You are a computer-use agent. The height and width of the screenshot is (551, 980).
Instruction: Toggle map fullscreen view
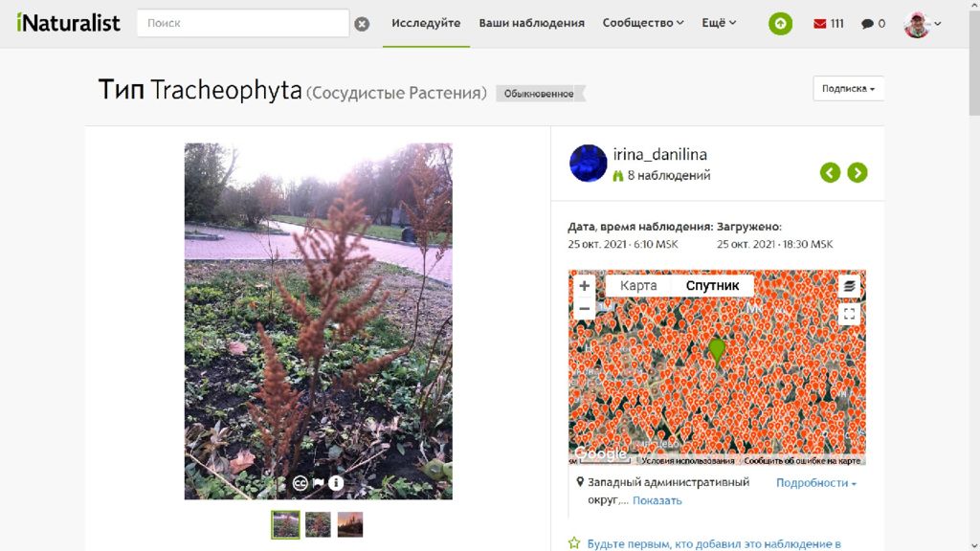tap(849, 314)
